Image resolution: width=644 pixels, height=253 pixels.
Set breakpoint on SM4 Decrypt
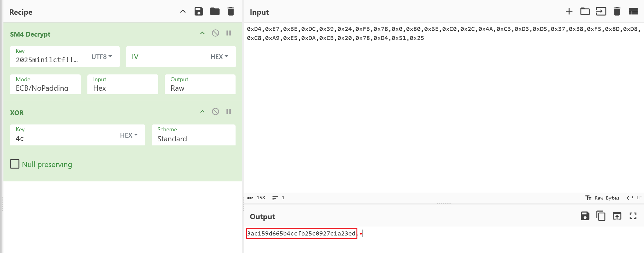tap(229, 33)
